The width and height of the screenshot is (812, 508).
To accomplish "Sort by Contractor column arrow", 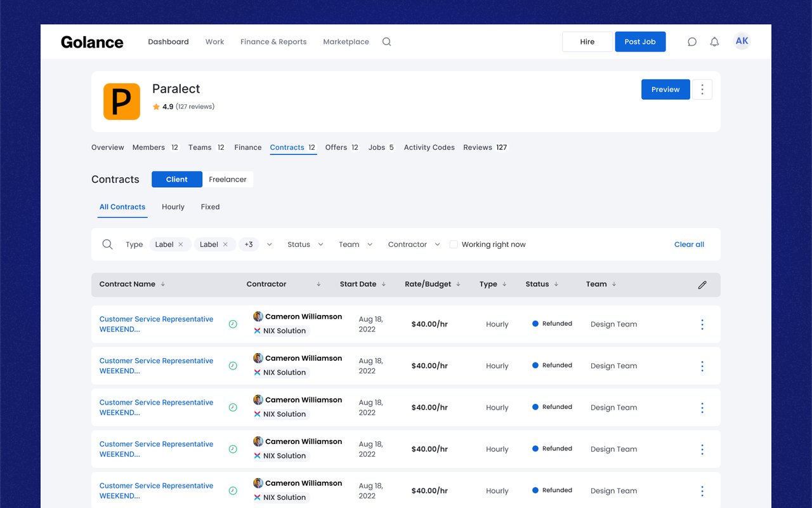I will click(318, 284).
